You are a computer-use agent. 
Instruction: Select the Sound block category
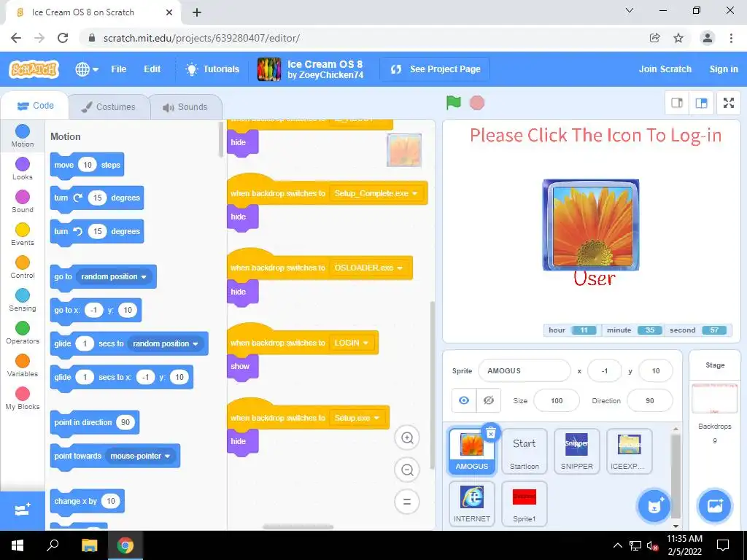pyautogui.click(x=23, y=201)
